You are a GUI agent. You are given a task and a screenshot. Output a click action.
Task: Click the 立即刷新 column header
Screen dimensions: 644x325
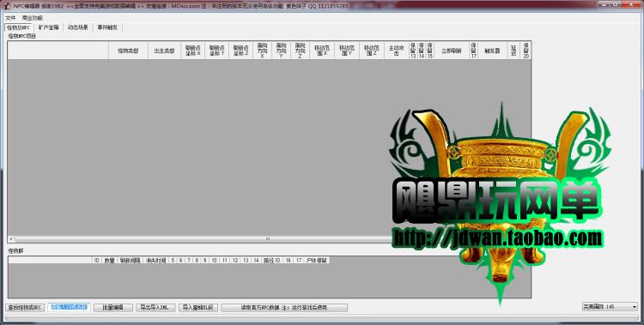452,51
